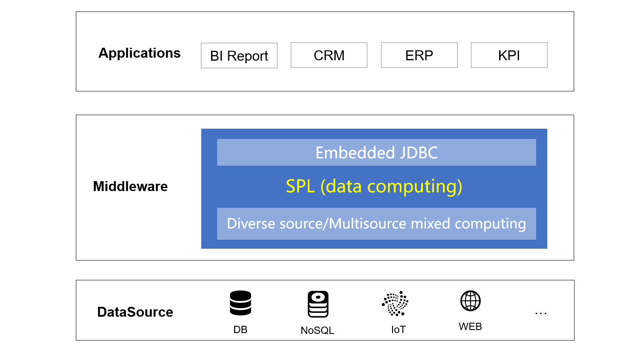Image resolution: width=644 pixels, height=355 pixels.
Task: Select the yellow SPL (data computing) text
Action: (x=374, y=186)
